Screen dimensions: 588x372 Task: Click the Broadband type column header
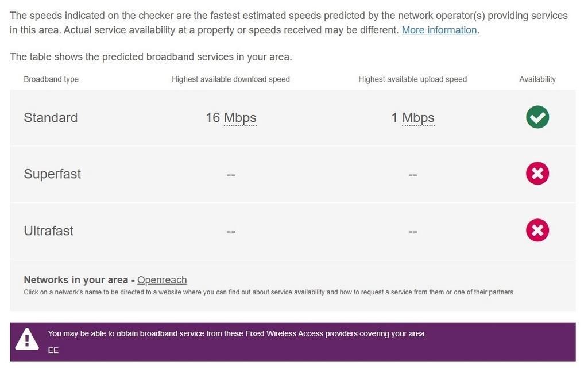[51, 79]
